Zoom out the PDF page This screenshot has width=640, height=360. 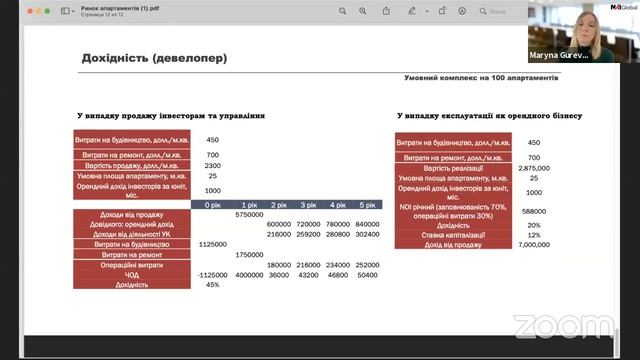(342, 11)
